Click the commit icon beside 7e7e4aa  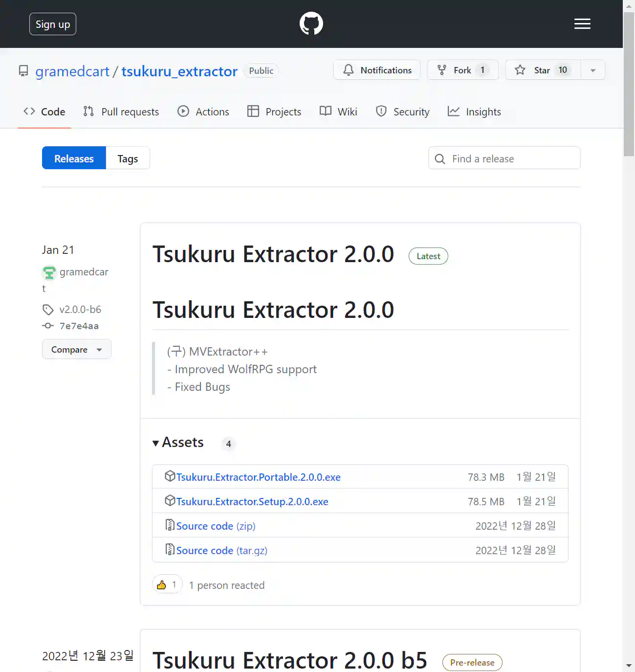[48, 326]
